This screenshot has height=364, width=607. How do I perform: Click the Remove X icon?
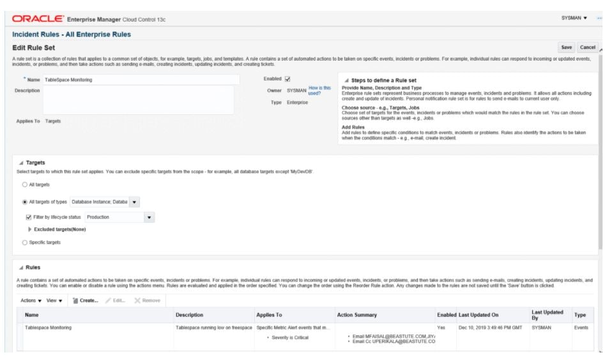click(137, 301)
